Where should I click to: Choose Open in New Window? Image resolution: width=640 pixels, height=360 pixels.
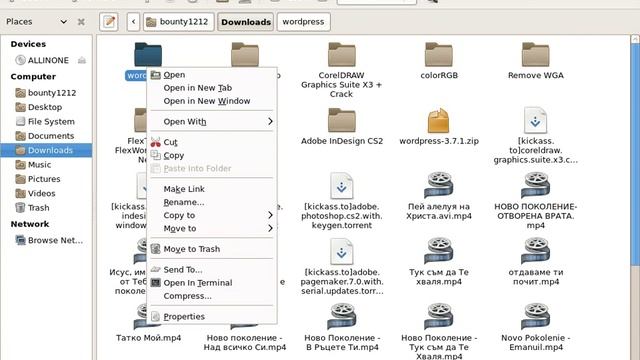pyautogui.click(x=212, y=101)
